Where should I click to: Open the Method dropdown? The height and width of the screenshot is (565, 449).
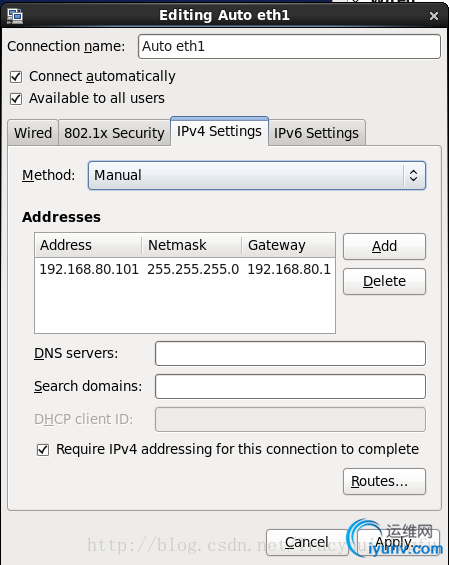pos(257,175)
